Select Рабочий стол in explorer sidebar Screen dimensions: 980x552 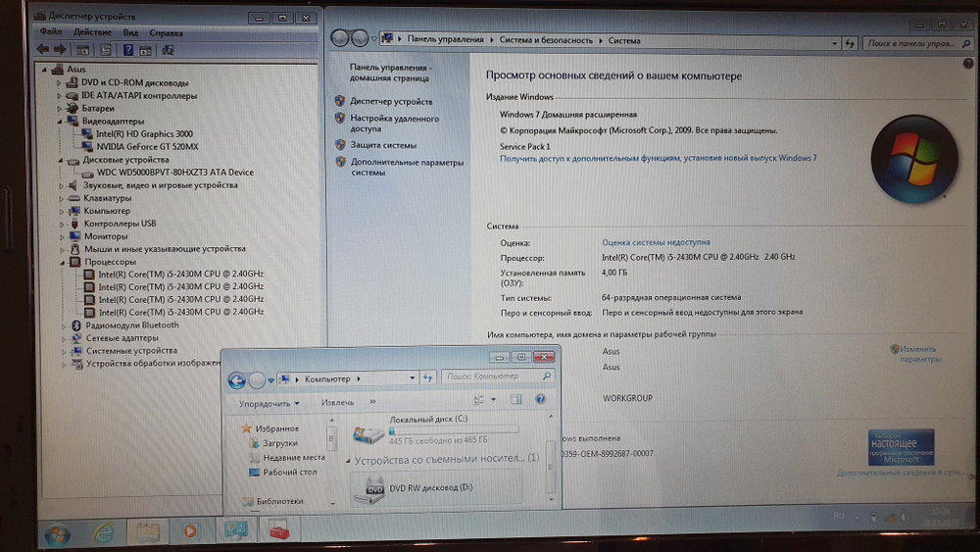tap(289, 472)
